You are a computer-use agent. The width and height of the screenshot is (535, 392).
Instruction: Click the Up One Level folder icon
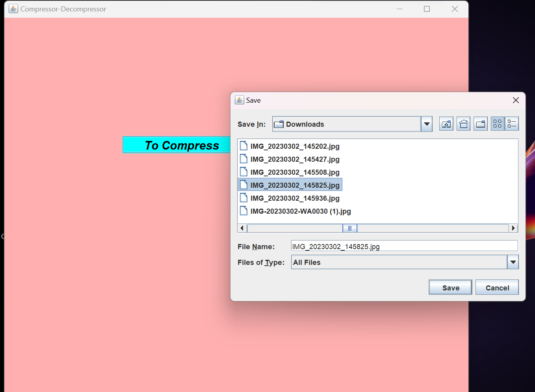pos(446,124)
